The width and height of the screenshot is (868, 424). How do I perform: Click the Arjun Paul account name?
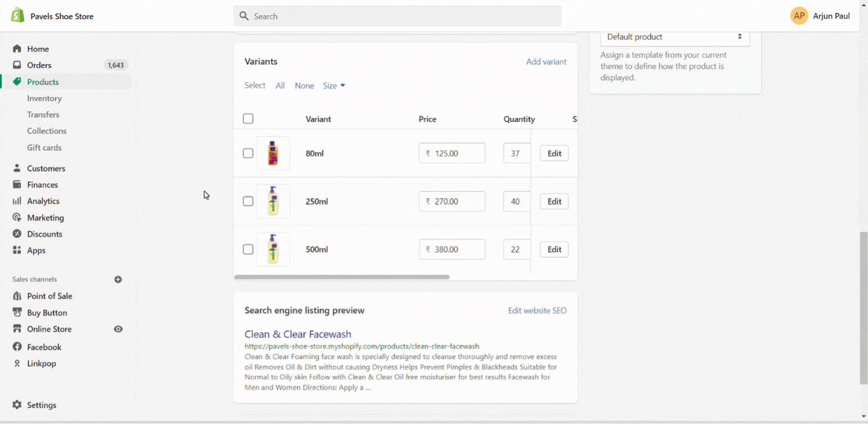[x=831, y=16]
